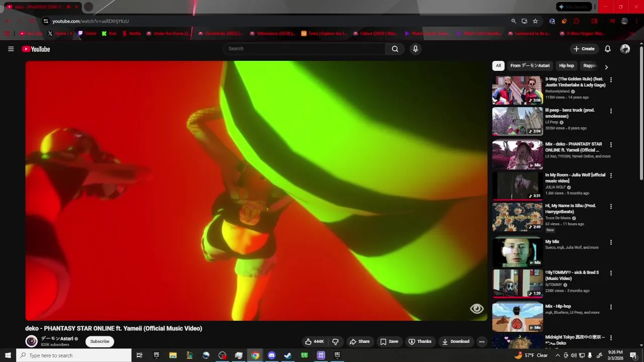
Task: Open the YouTube notifications bell
Action: coord(607,49)
